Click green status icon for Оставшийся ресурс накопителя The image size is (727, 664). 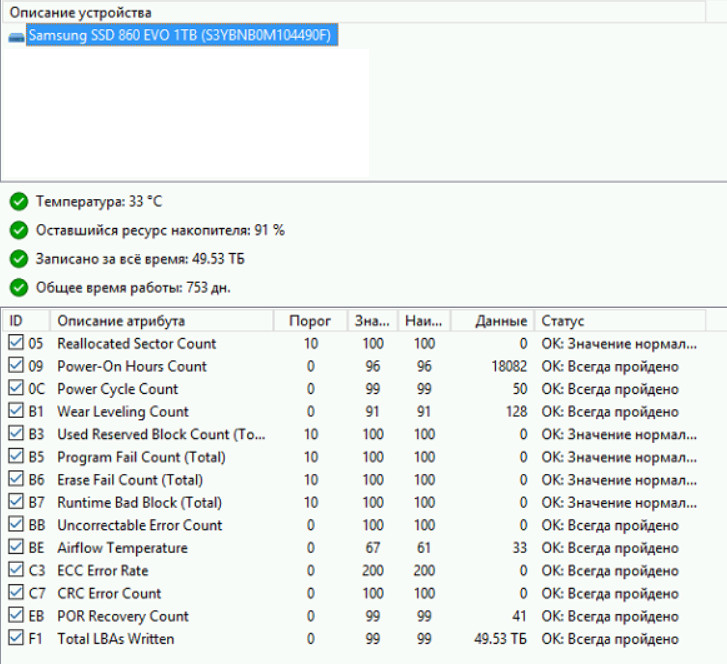(18, 230)
